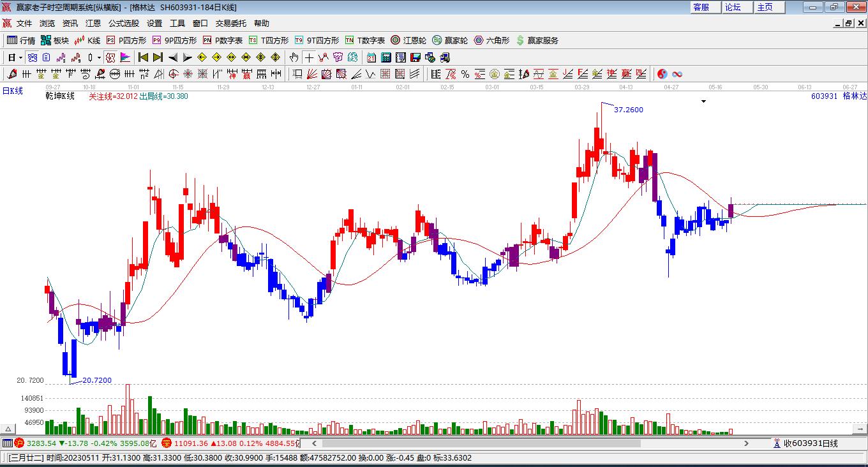Viewport: 868px width, 467px height.
Task: Open the 交易委托 menu
Action: tap(231, 24)
